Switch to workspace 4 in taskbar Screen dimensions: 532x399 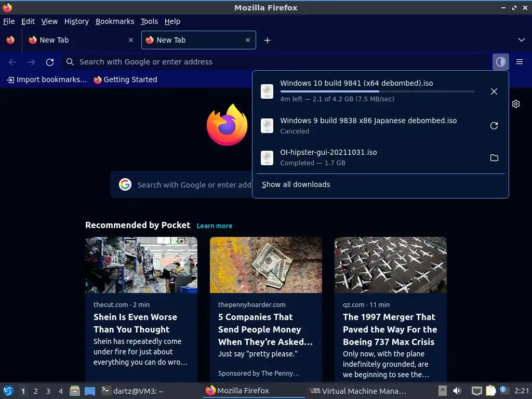tap(61, 391)
